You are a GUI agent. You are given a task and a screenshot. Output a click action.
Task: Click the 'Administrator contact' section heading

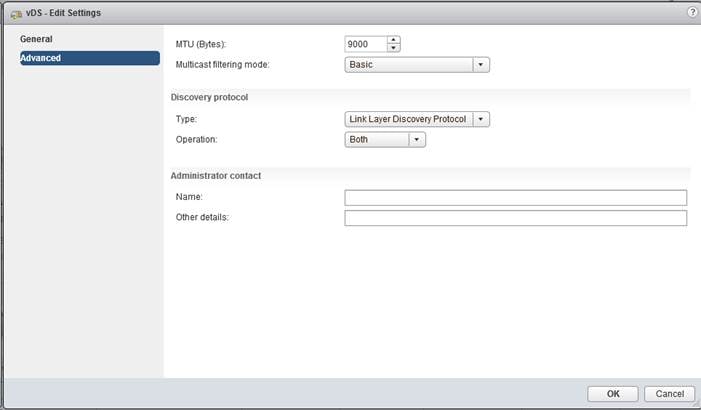(215, 176)
